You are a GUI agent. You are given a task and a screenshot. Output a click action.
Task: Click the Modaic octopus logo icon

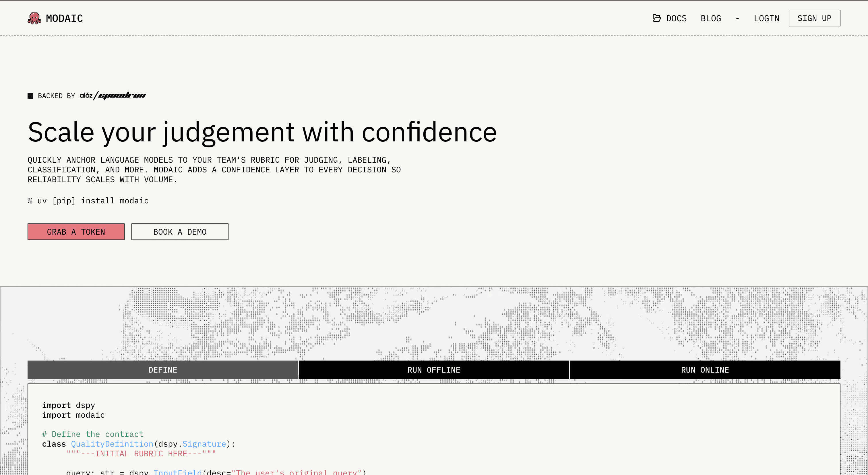pyautogui.click(x=34, y=18)
